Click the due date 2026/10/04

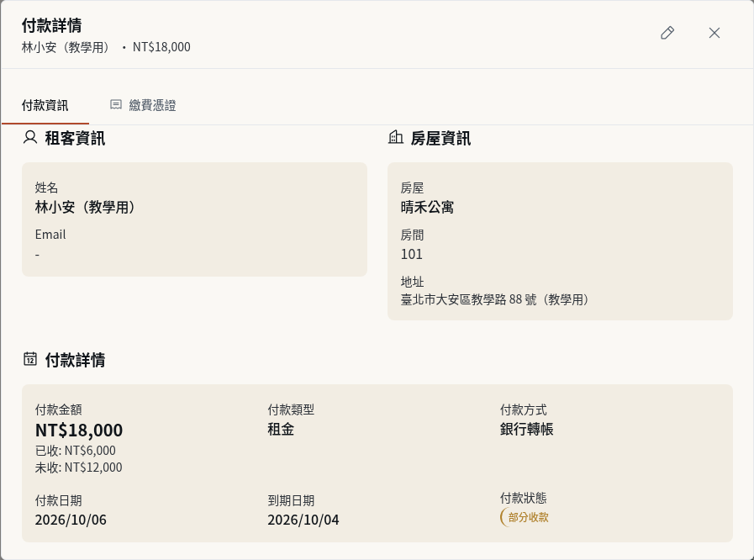[x=303, y=520]
